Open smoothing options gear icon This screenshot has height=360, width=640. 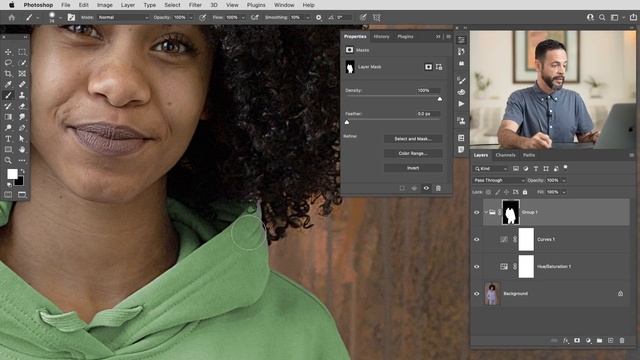[318, 18]
